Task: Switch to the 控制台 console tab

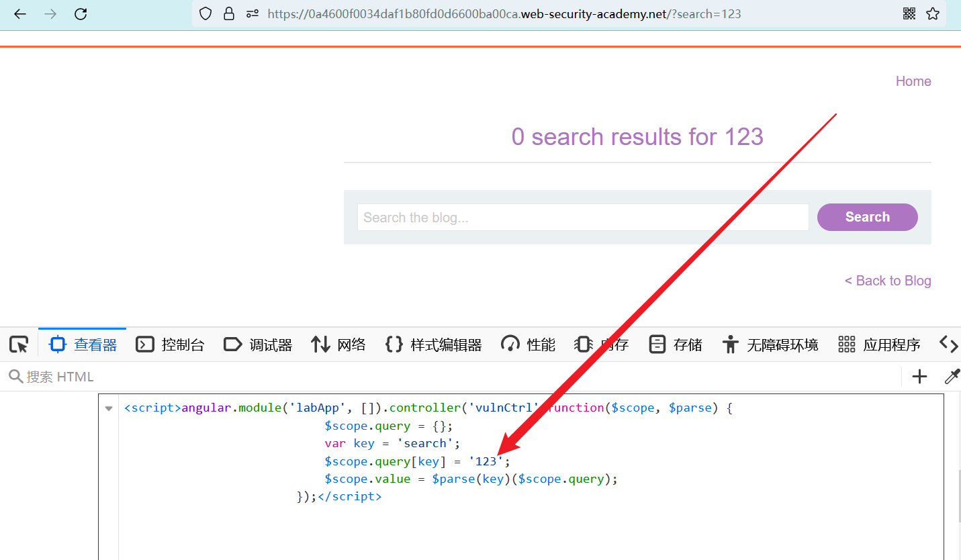Action: (x=170, y=344)
